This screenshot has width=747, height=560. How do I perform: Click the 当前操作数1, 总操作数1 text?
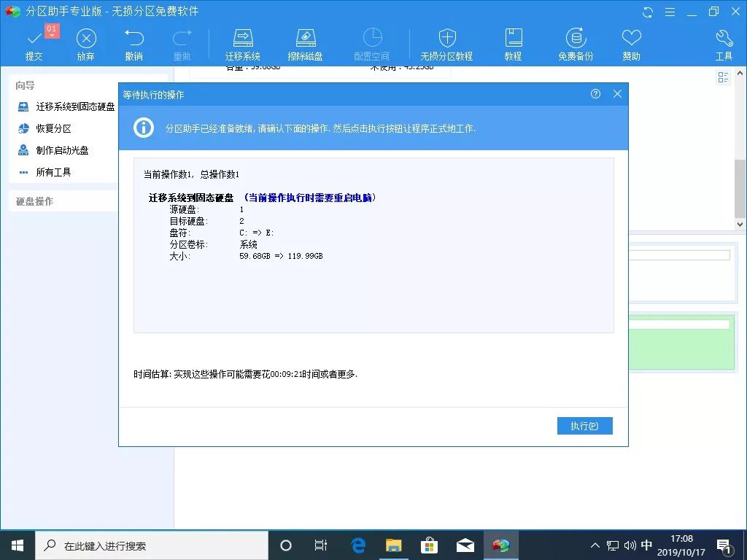pyautogui.click(x=191, y=174)
